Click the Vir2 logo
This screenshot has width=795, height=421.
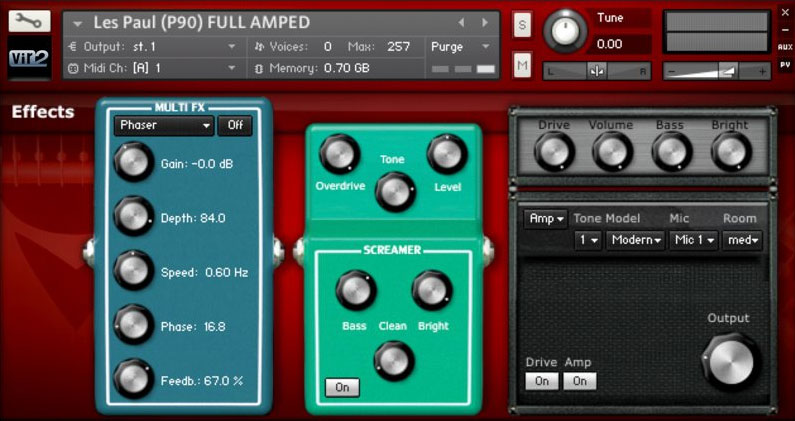coord(29,58)
